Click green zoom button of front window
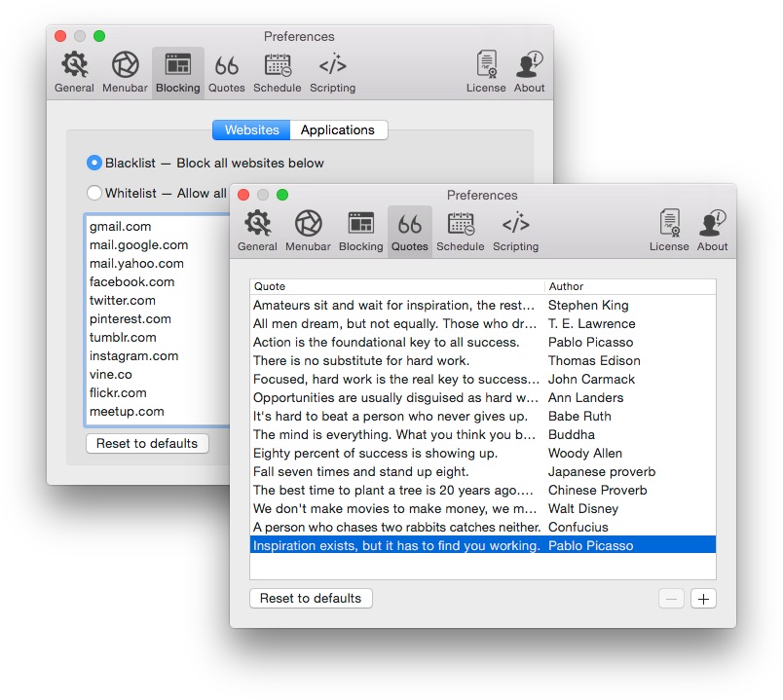 tap(282, 195)
